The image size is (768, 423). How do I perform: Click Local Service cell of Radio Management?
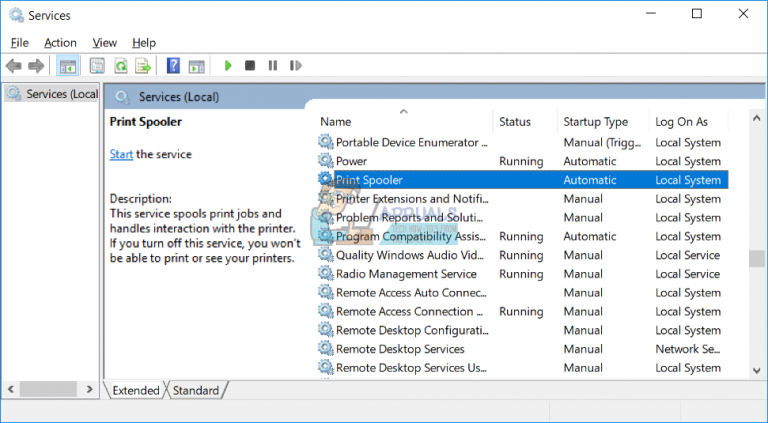pyautogui.click(x=688, y=274)
